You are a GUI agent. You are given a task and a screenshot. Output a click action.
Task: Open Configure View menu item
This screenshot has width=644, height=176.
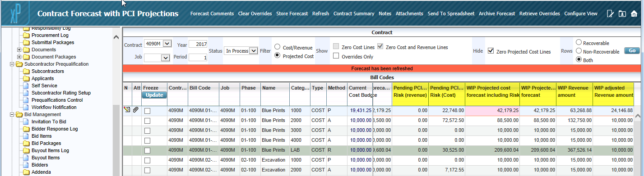(581, 14)
